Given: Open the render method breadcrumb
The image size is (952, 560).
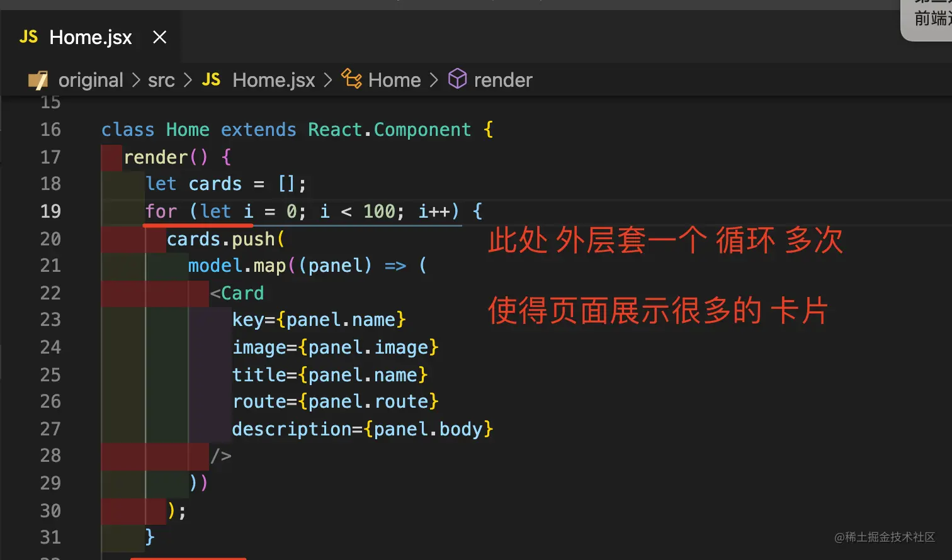Looking at the screenshot, I should coord(503,80).
